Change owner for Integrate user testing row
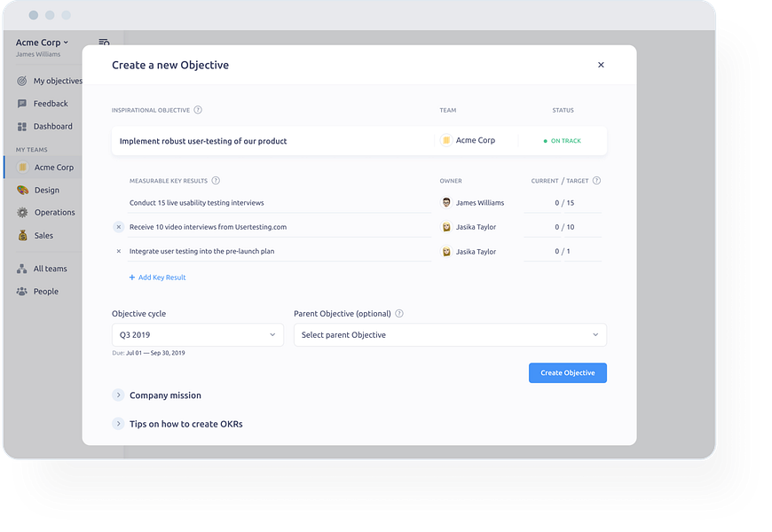This screenshot has height=532, width=772. pyautogui.click(x=469, y=252)
